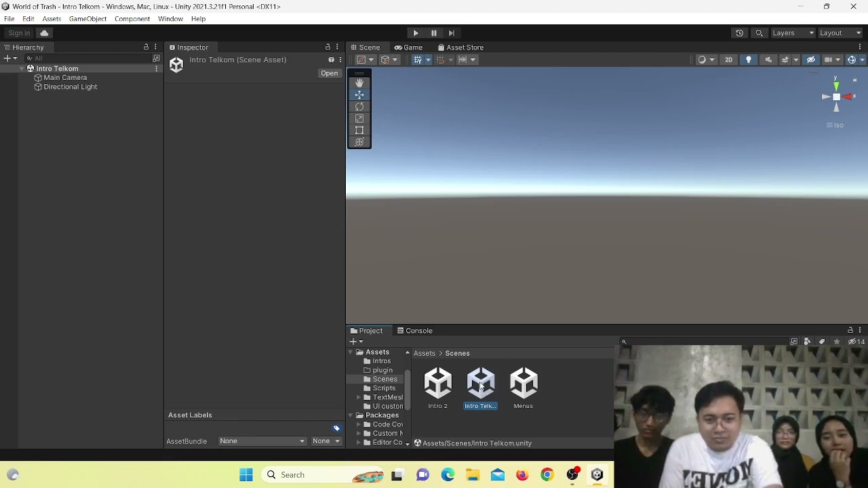The width and height of the screenshot is (868, 488).
Task: Toggle hidden packages count in Project panel
Action: pos(856,342)
